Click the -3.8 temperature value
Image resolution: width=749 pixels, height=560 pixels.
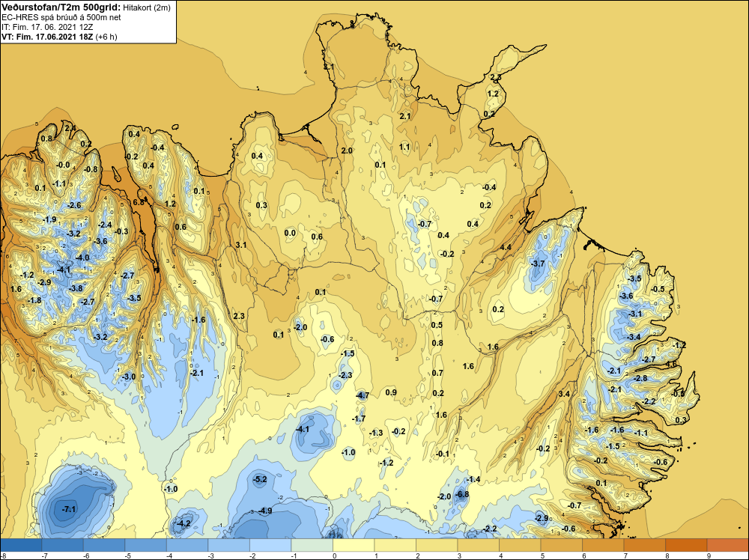tap(76, 288)
